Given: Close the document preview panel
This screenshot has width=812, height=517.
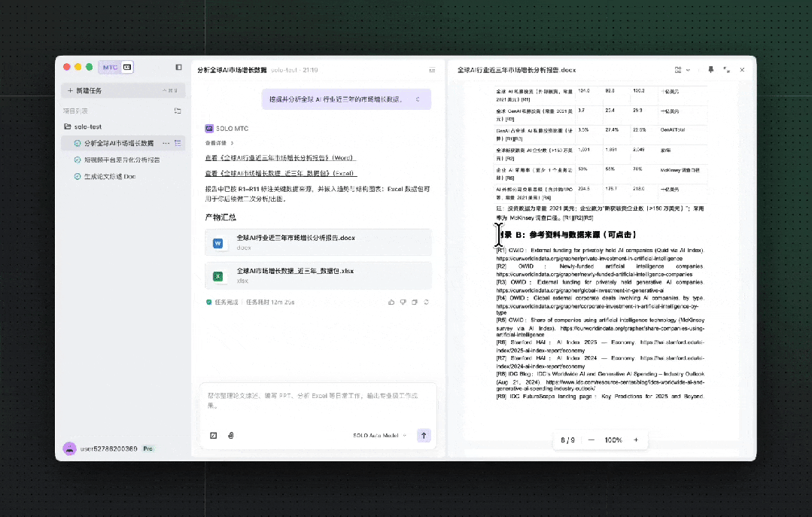Looking at the screenshot, I should [742, 70].
